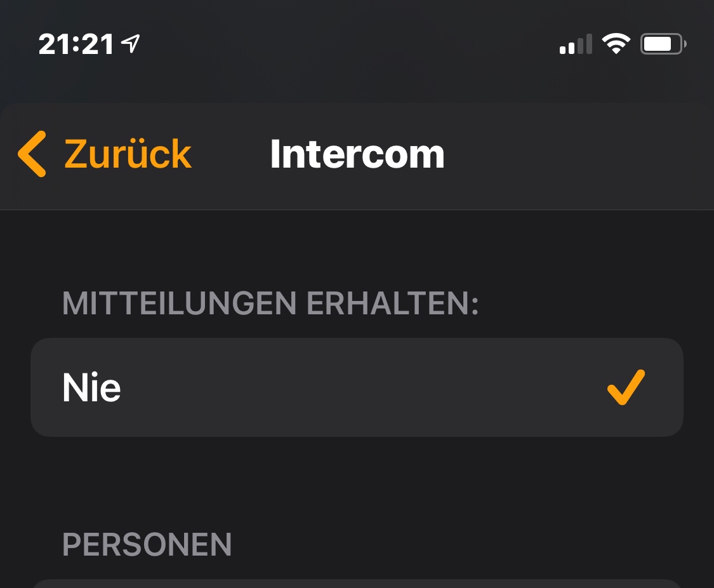Tap the empty center of status bar
Screen dimensions: 714x588
[357, 44]
